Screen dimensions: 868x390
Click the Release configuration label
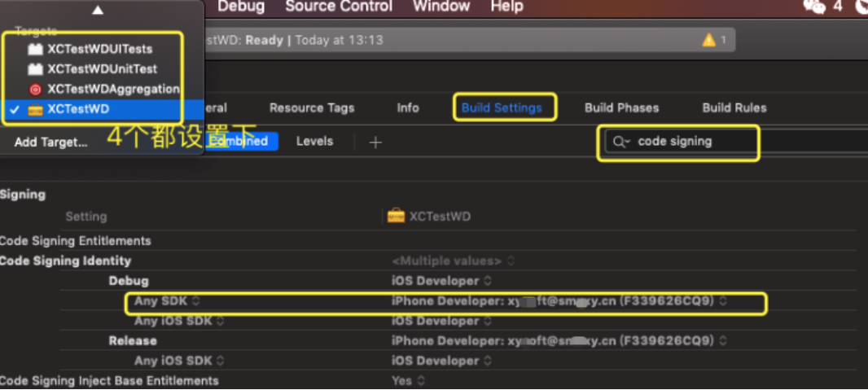[x=132, y=341]
